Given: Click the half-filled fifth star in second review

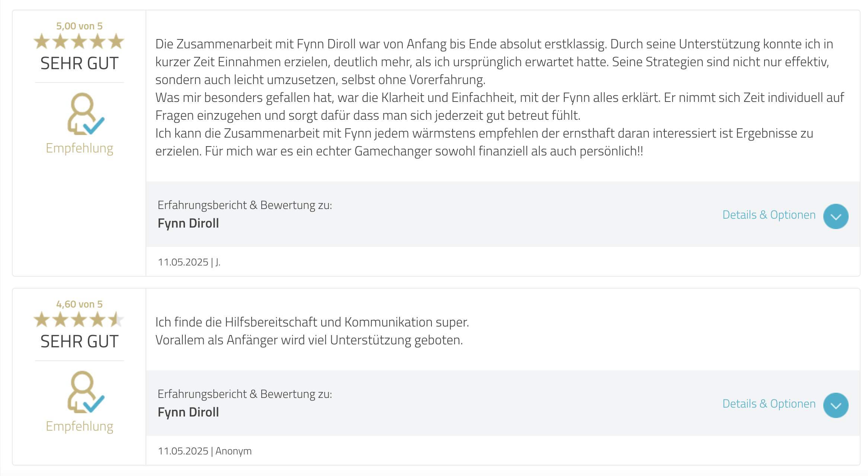Looking at the screenshot, I should tap(116, 319).
